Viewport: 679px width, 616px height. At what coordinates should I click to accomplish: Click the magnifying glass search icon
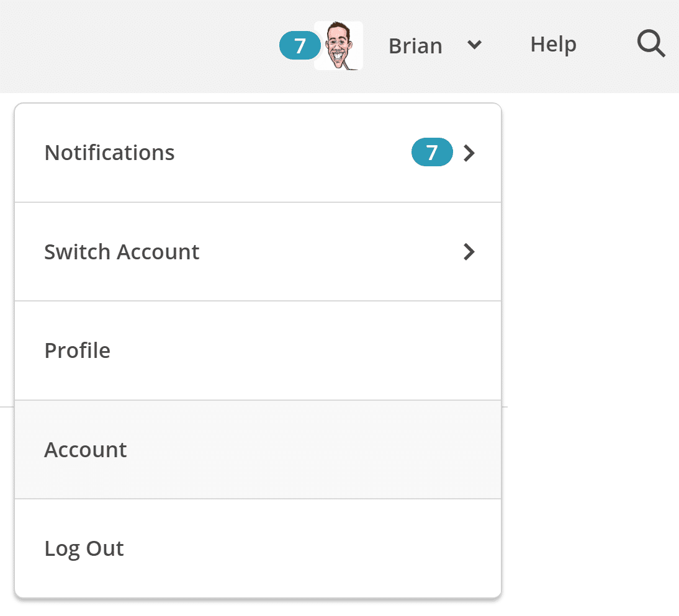[x=651, y=45]
